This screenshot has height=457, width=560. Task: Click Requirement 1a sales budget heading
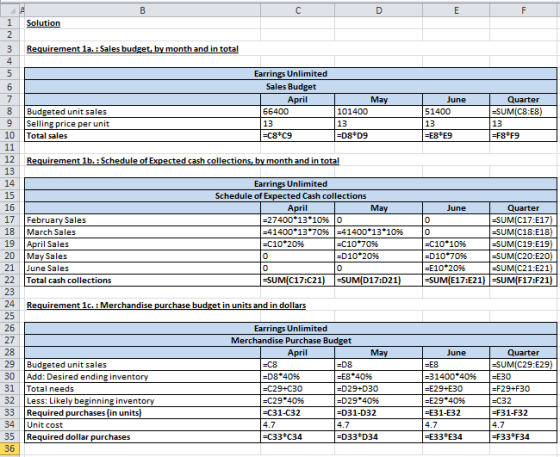point(132,49)
